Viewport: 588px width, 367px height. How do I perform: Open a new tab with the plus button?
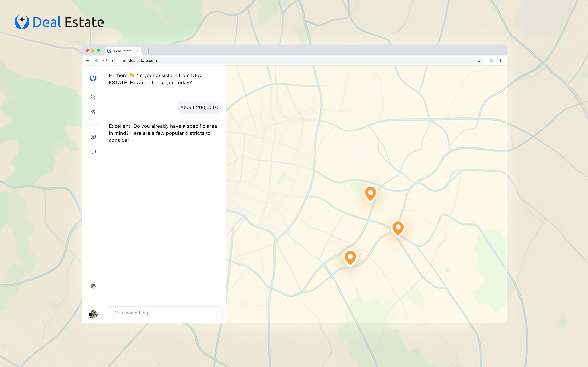(x=148, y=51)
